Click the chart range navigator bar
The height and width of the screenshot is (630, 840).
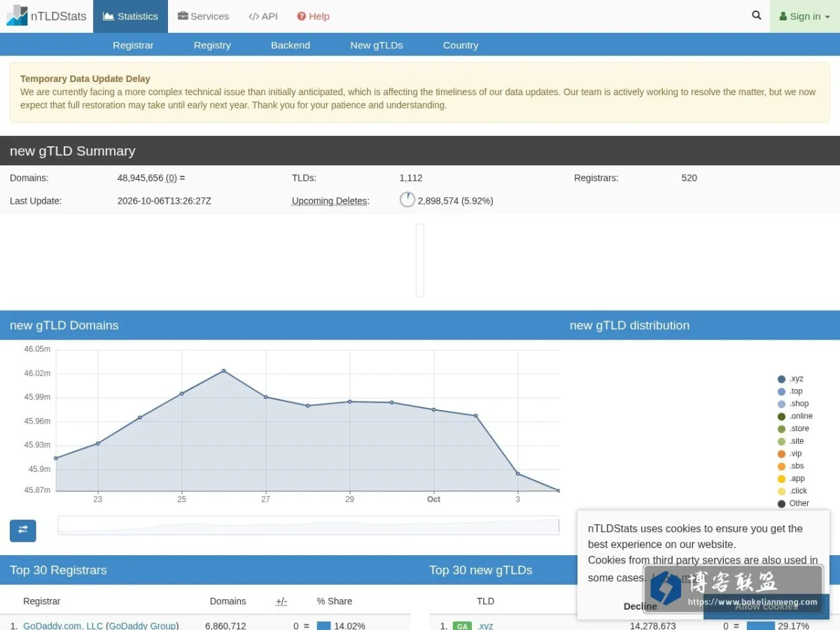click(x=309, y=525)
